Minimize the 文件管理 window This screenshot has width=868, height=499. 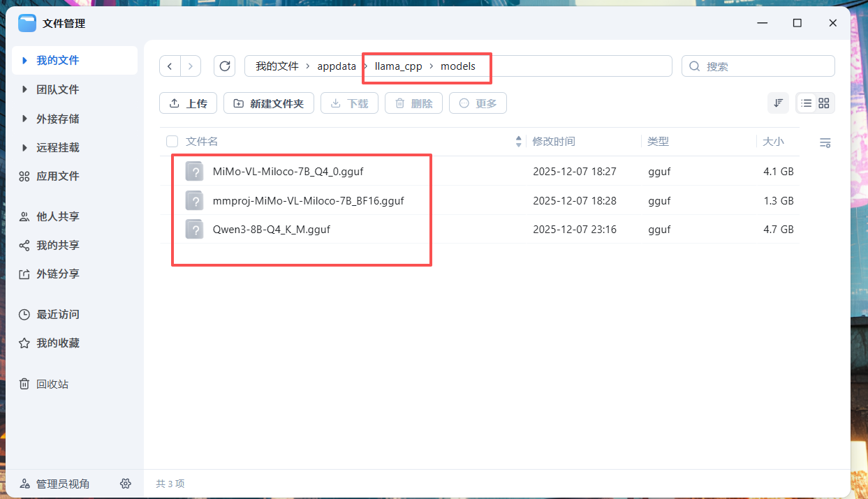[761, 23]
